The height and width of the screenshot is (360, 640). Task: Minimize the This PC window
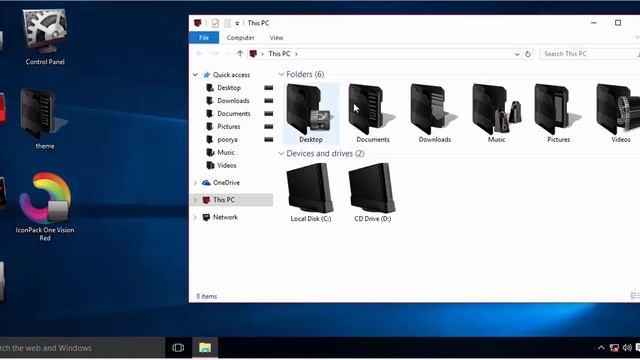coord(593,23)
